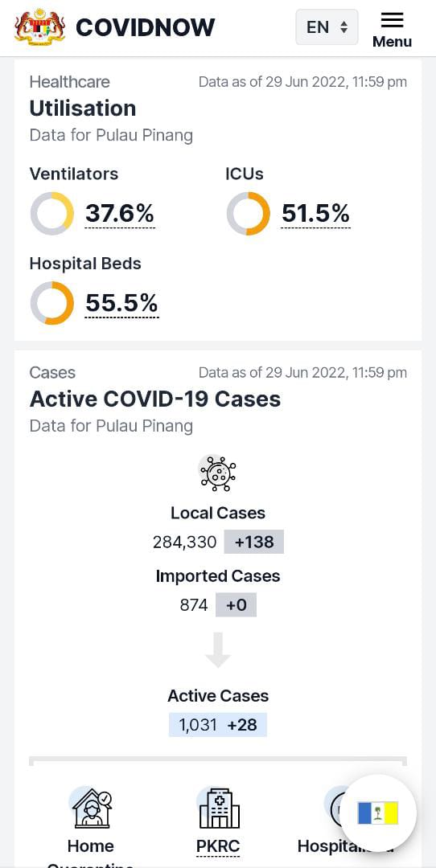Click the Active Cases 1,031 +28 badge

click(x=218, y=725)
